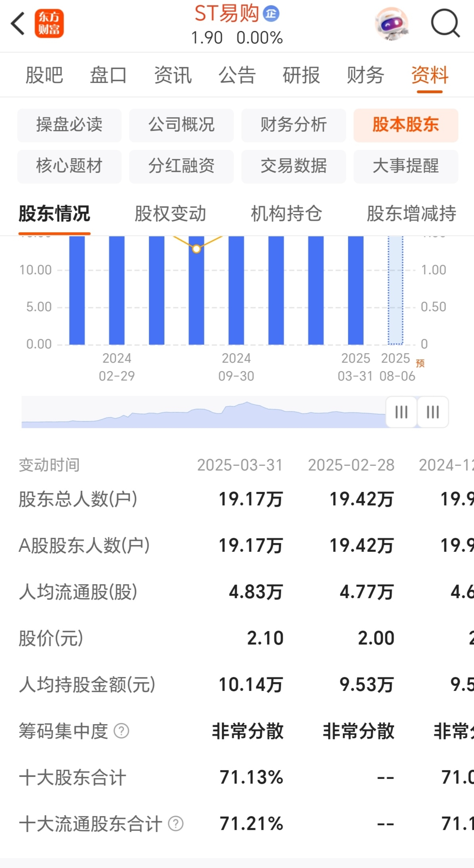
Task: Open the 操盘必读 section
Action: pyautogui.click(x=69, y=125)
